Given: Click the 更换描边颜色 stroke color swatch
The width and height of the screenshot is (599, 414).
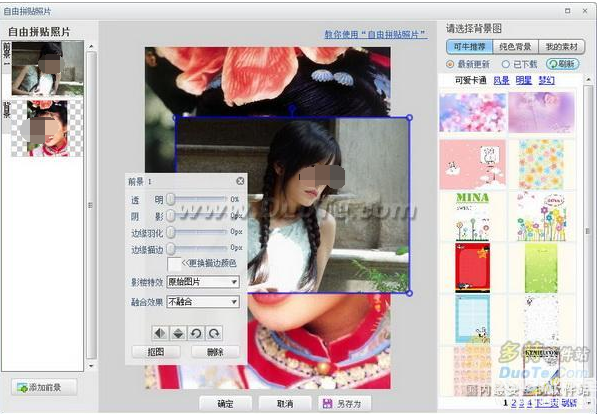Looking at the screenshot, I should [x=174, y=264].
